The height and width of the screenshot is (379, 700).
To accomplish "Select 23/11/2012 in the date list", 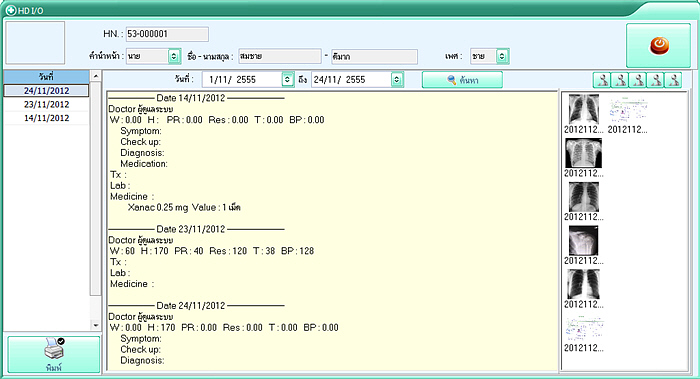I will tap(46, 104).
